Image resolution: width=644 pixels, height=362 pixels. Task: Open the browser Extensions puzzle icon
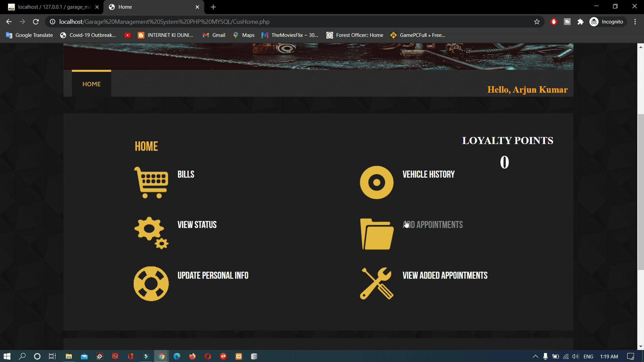pos(580,22)
